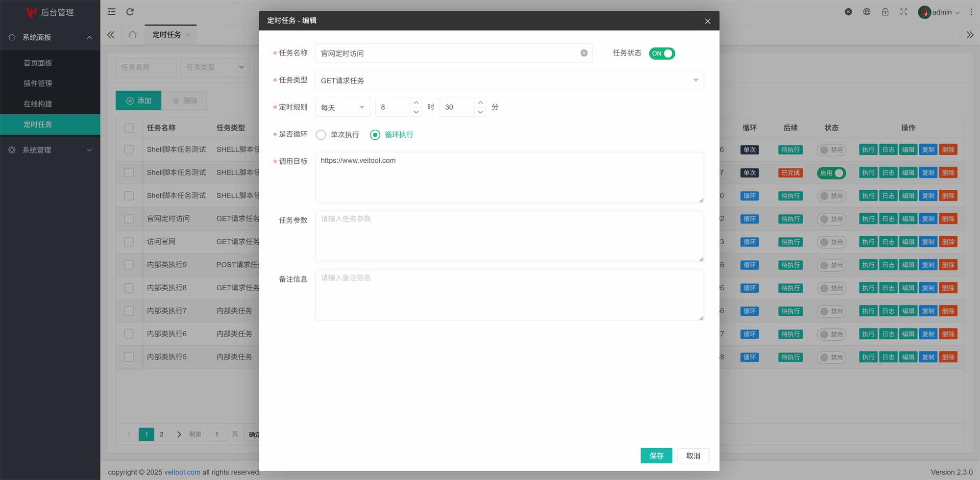
Task: Turn off the 任务状态 ON switch
Action: (661, 53)
